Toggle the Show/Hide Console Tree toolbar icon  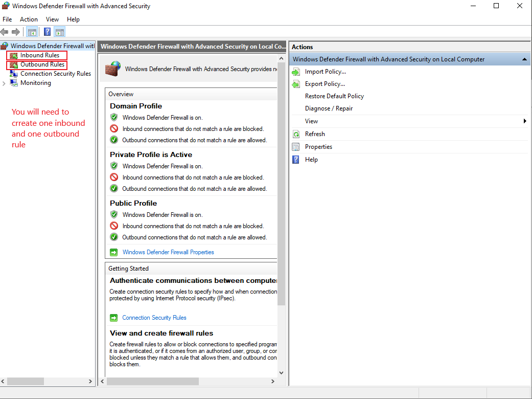[32, 32]
